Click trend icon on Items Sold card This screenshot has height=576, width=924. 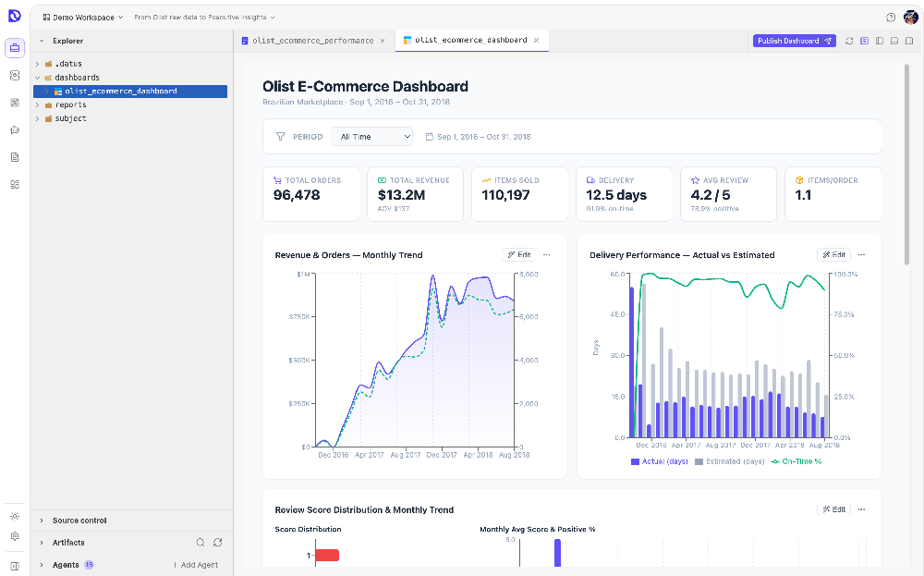(x=486, y=180)
